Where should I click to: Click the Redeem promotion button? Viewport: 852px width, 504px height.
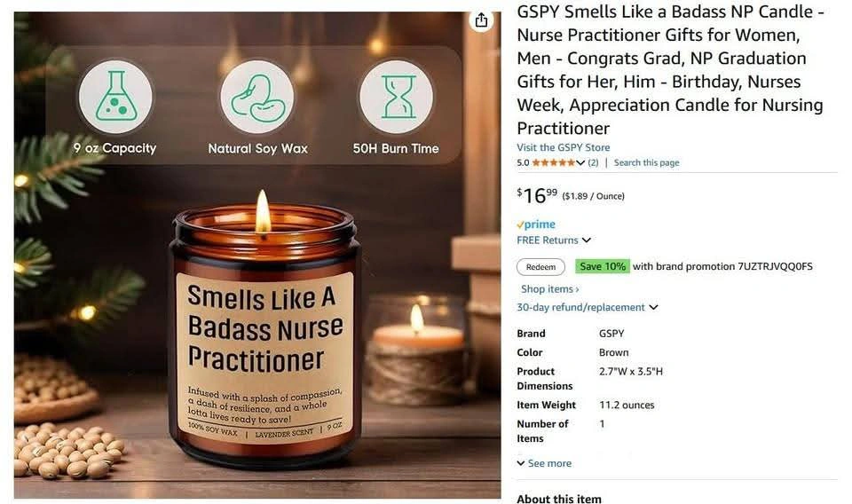(x=540, y=267)
